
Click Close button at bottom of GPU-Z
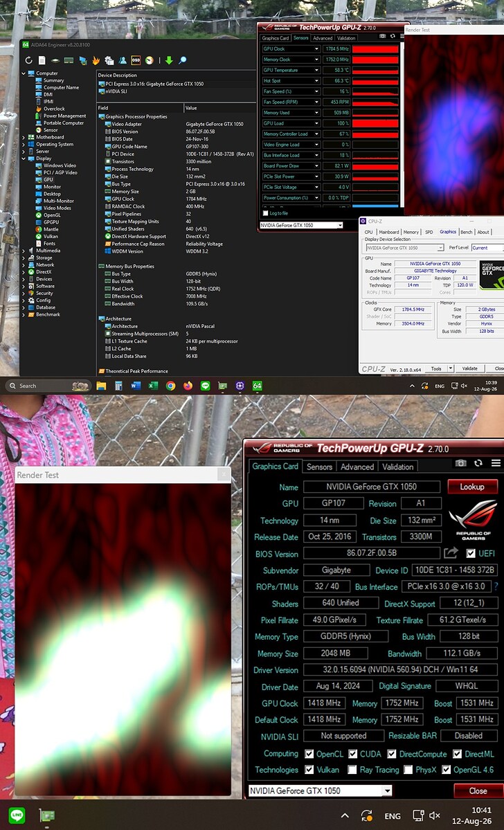[x=478, y=791]
